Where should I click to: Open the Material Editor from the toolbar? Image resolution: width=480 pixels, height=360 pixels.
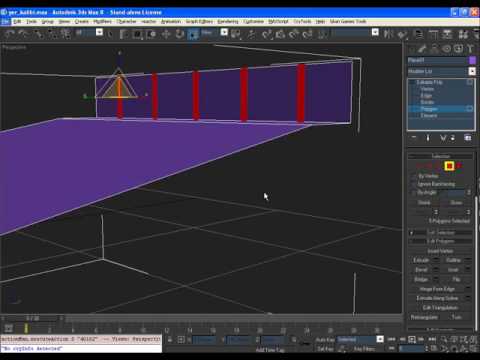tap(463, 34)
